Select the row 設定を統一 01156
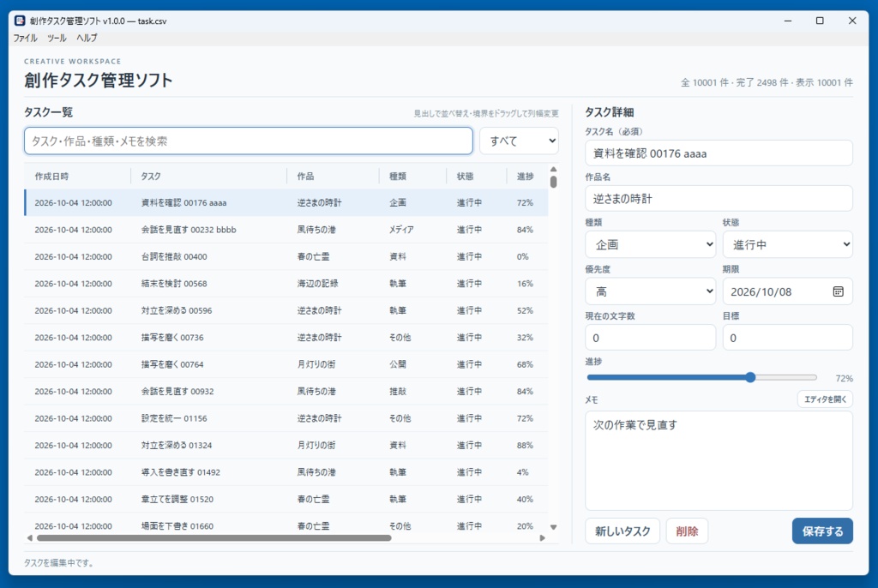Screen dimensions: 878x588 click(286, 418)
